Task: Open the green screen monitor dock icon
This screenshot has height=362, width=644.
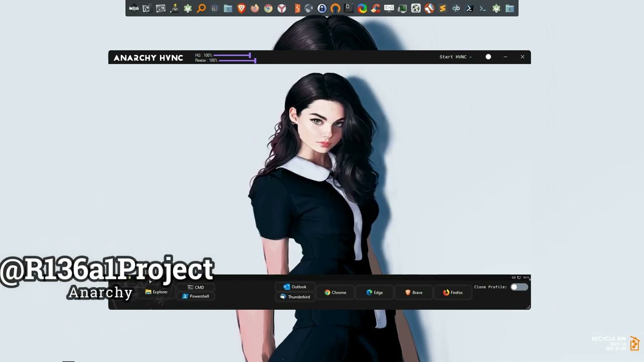Action: click(403, 8)
